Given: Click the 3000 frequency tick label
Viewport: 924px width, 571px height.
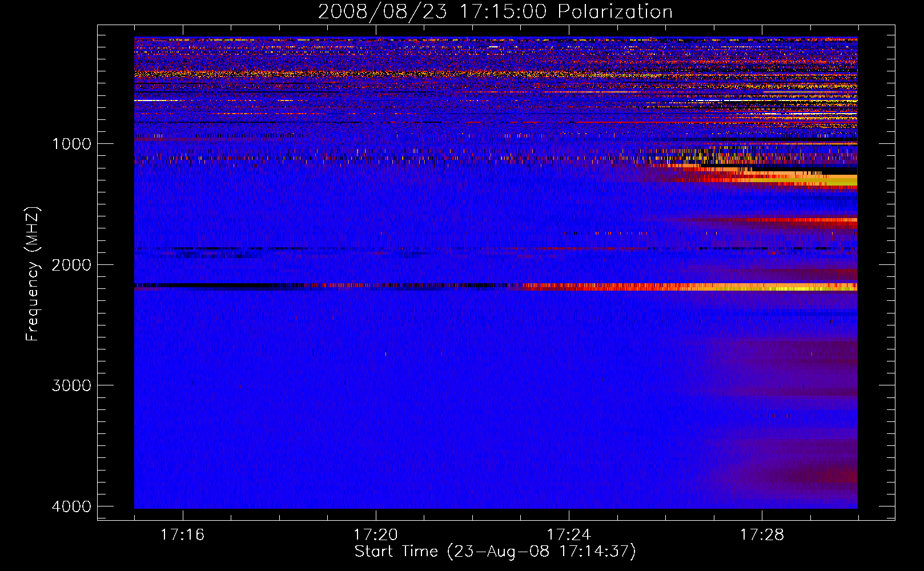Looking at the screenshot, I should coord(71,385).
